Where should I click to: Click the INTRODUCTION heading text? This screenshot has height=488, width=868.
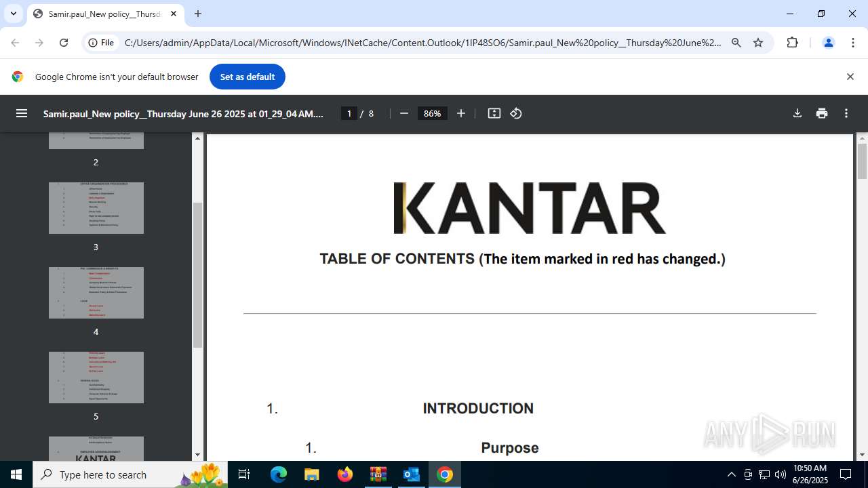coord(478,408)
